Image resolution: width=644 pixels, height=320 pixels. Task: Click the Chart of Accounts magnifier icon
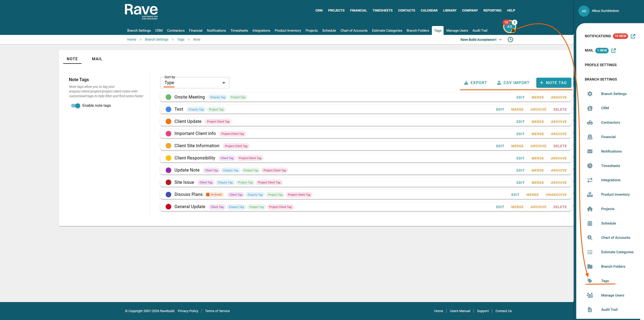tap(590, 238)
